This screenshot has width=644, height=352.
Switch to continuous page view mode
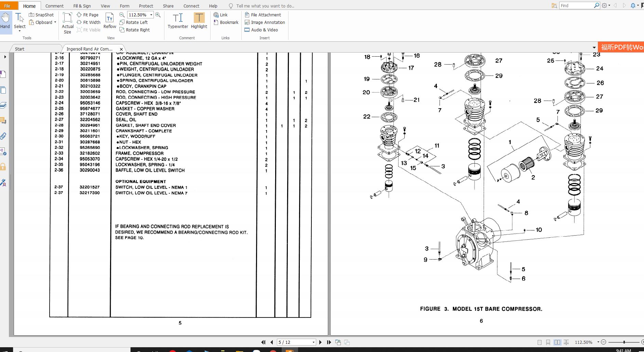tap(548, 342)
